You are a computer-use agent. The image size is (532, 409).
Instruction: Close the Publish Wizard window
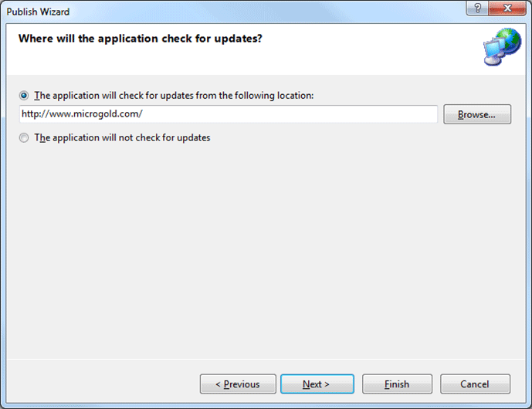506,8
